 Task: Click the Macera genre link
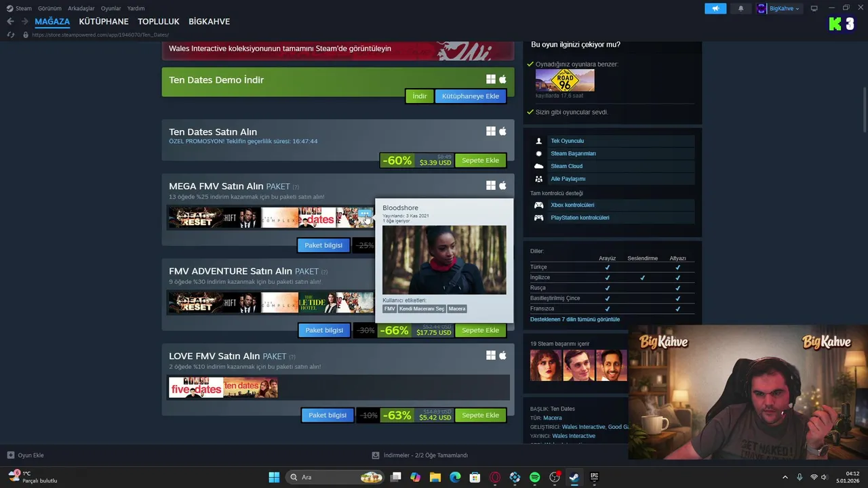point(552,418)
